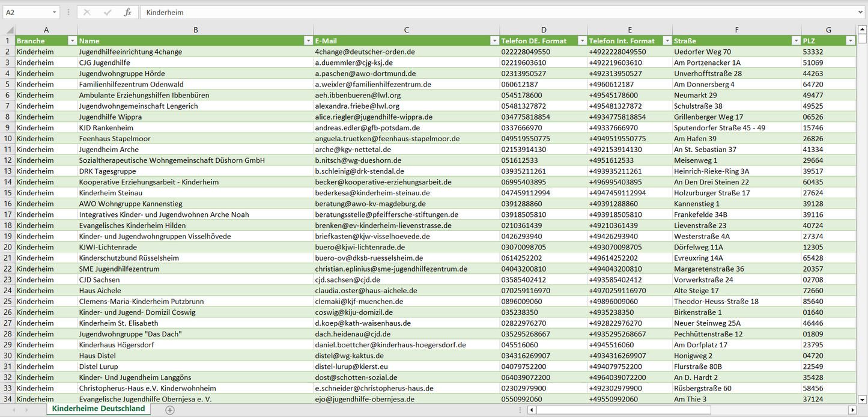This screenshot has width=868, height=417.
Task: Select row 10 header
Action: [8, 139]
